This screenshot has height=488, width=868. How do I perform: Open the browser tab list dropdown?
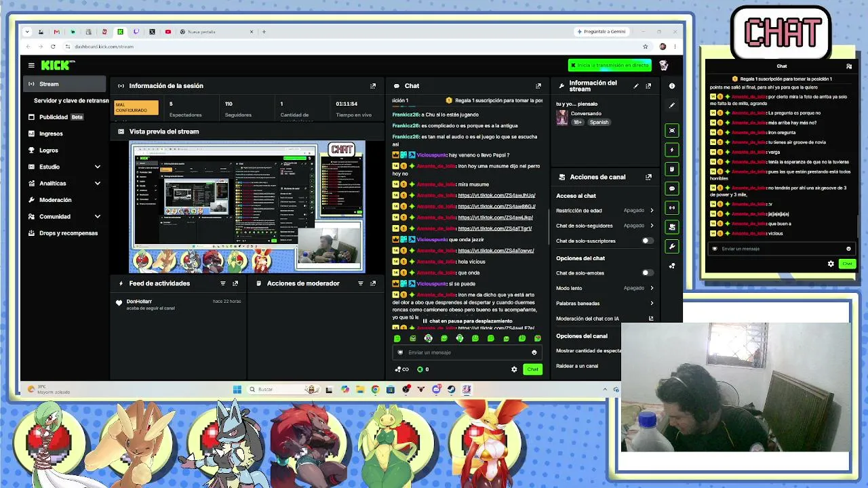point(27,32)
